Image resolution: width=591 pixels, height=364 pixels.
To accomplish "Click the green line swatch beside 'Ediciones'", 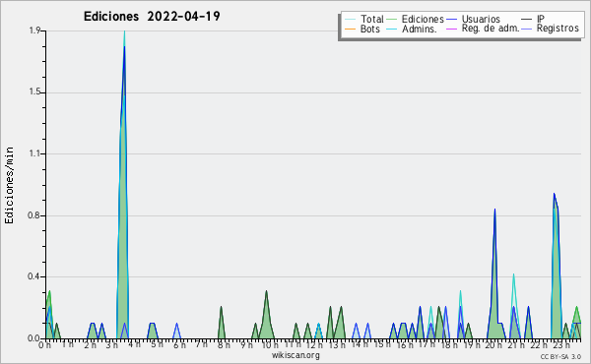I will tap(392, 20).
